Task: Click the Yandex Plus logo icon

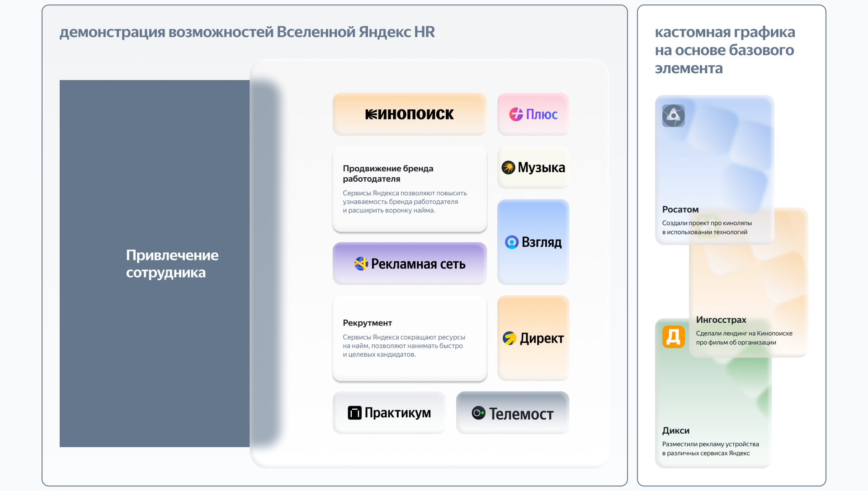Action: (516, 114)
